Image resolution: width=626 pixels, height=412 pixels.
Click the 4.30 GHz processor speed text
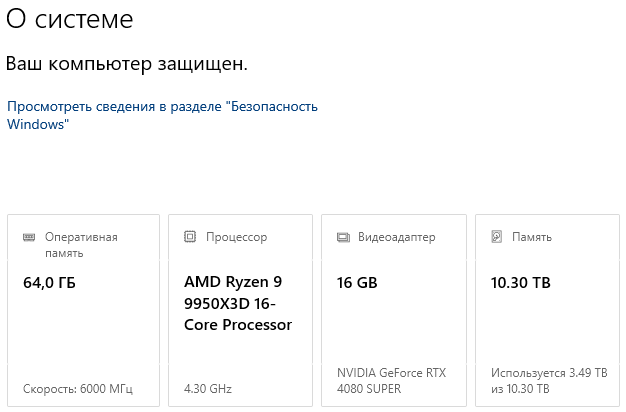pyautogui.click(x=207, y=388)
